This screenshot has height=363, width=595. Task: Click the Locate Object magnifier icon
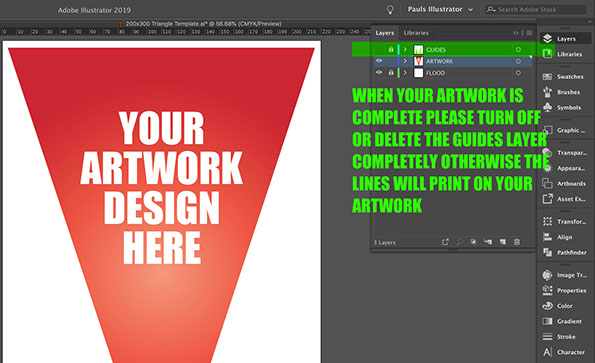tap(460, 242)
